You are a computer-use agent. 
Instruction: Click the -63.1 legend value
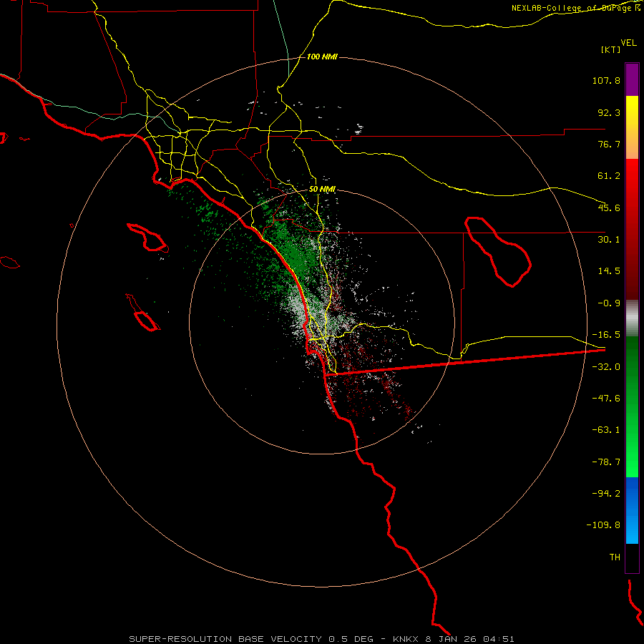606,430
